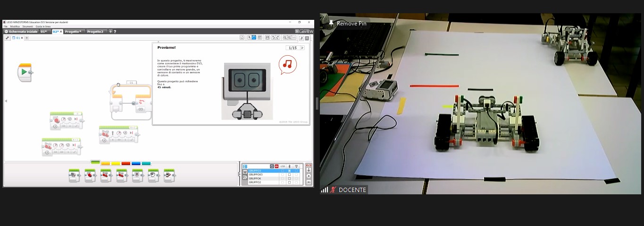Screen dimensions: 644x226
Task: Check the USB box for GRUPPO03
Action: pos(283,174)
